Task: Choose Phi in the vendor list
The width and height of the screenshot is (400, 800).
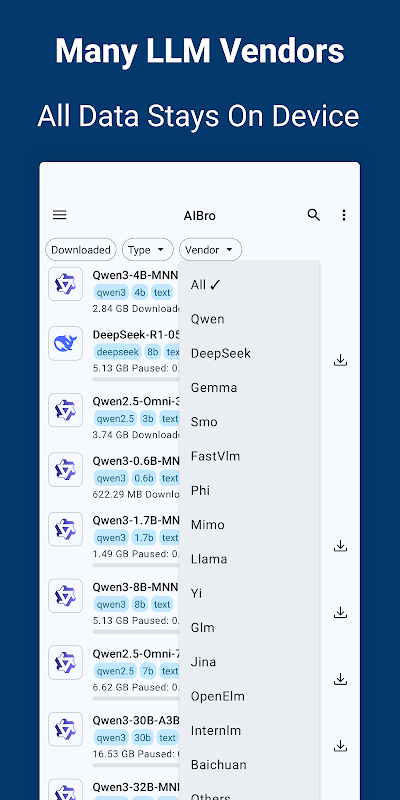Action: coord(249,490)
